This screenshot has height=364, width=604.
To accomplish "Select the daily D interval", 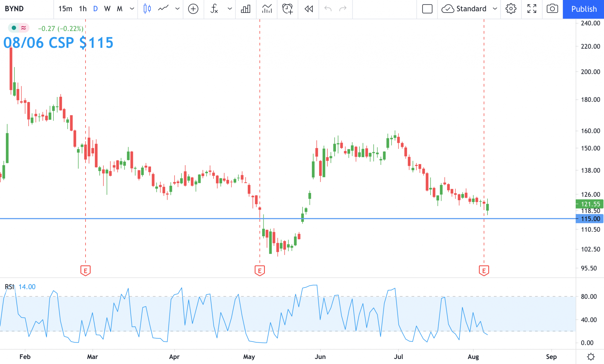I will click(x=95, y=9).
